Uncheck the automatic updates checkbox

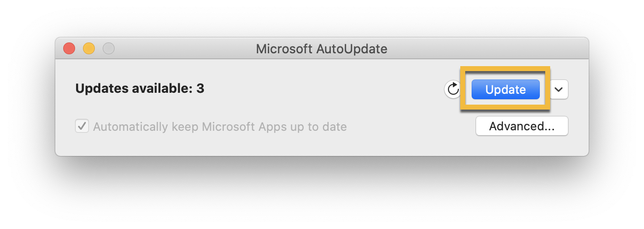pyautogui.click(x=81, y=126)
